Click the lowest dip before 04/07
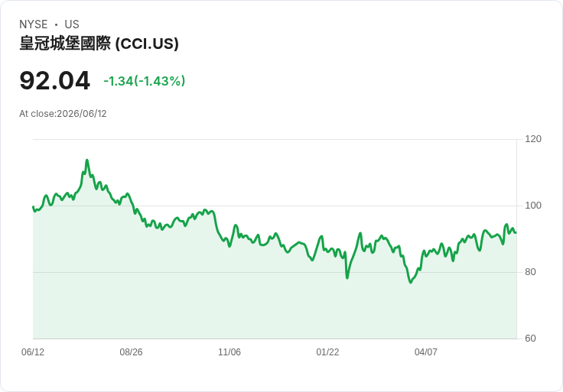Image resolution: width=563 pixels, height=392 pixels. 411,283
